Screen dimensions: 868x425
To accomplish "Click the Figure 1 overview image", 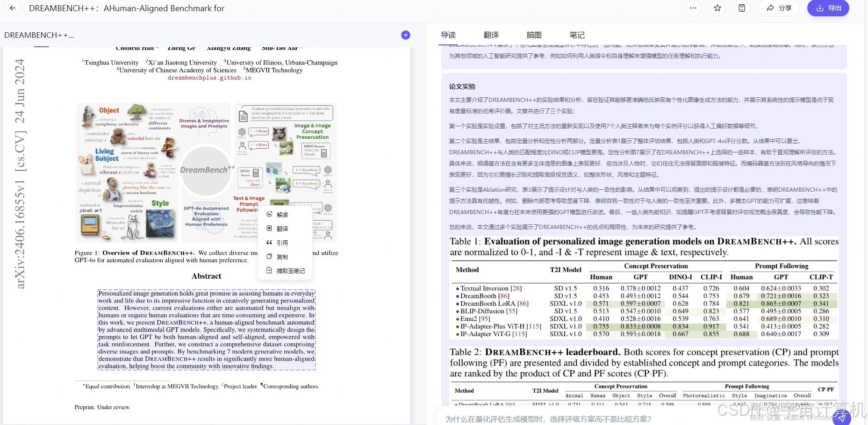I will point(206,173).
